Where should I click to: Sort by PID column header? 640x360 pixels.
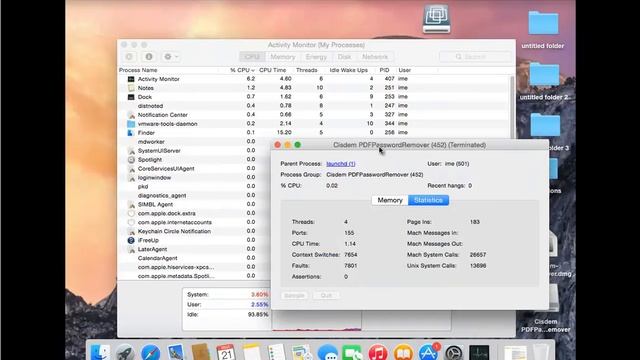point(384,70)
